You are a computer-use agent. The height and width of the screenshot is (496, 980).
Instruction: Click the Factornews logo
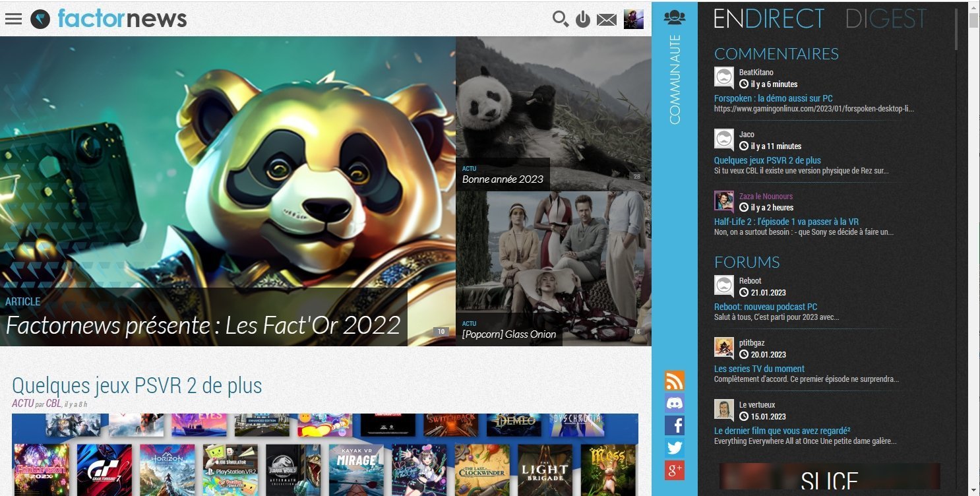(109, 18)
